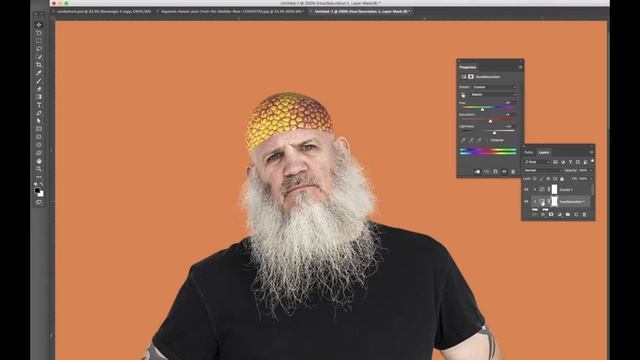Viewport: 640px width, 360px height.
Task: Select the Move tool
Action: tap(39, 25)
